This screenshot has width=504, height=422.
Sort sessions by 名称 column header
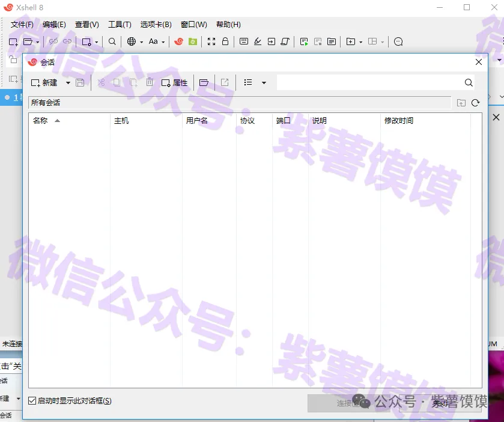pyautogui.click(x=41, y=121)
